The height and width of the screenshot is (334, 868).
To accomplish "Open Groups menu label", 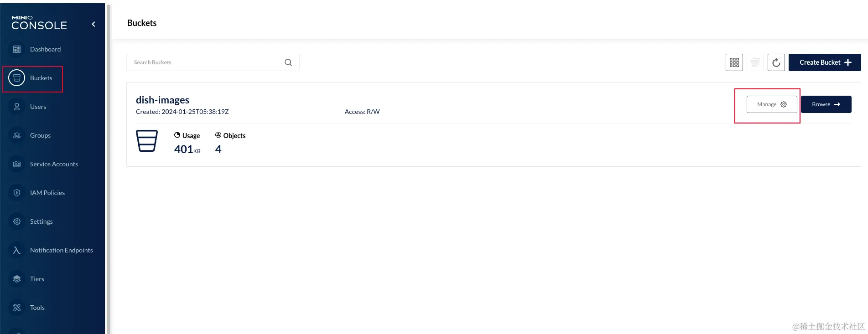I will click(40, 135).
